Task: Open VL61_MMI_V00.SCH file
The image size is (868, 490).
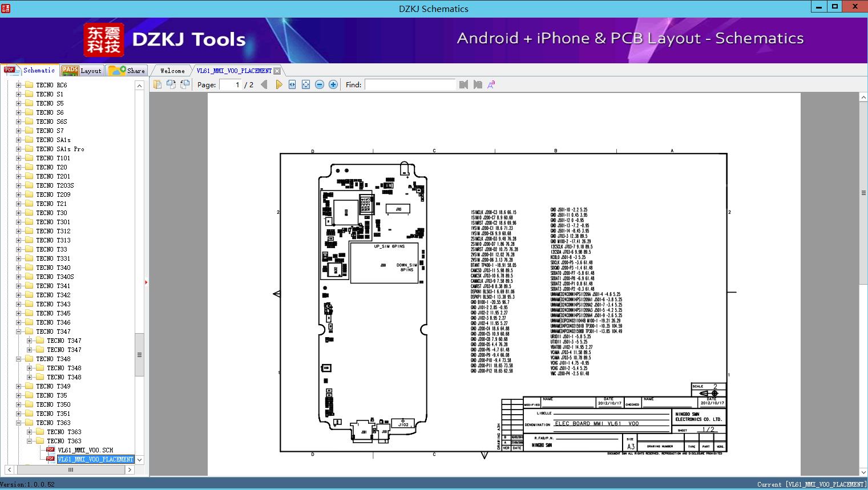Action: click(85, 450)
